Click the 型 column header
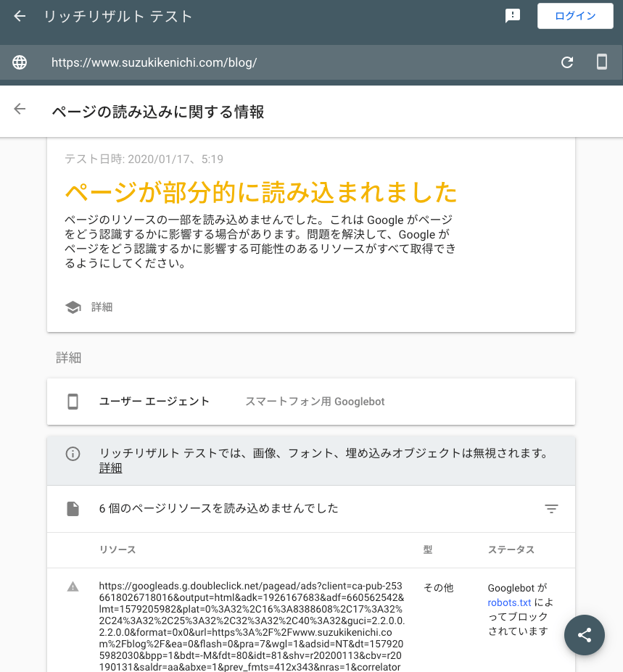The height and width of the screenshot is (672, 623). tap(428, 550)
